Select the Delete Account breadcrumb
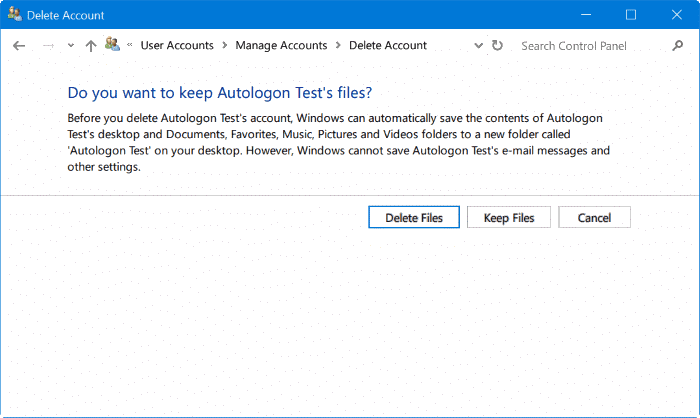 pos(388,46)
